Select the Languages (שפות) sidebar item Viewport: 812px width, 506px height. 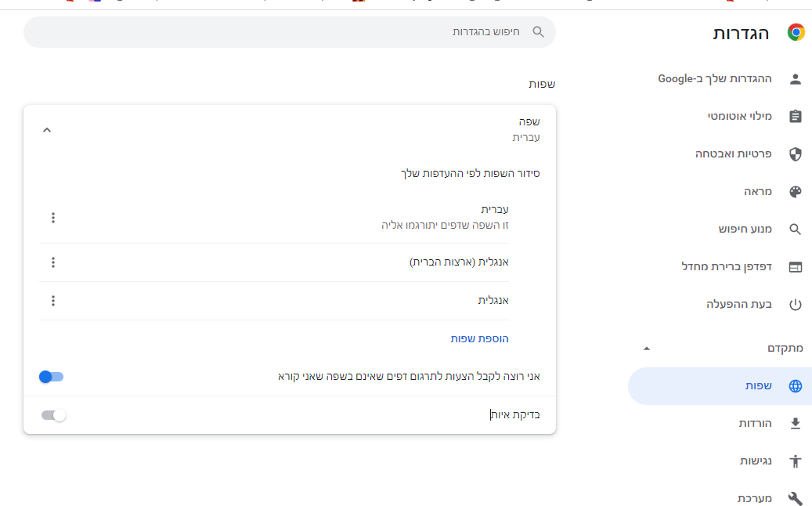click(758, 386)
